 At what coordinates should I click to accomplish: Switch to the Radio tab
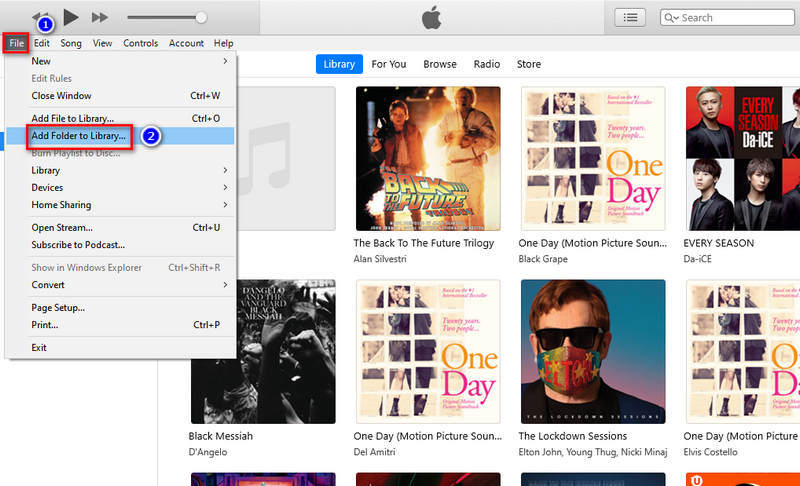[487, 64]
